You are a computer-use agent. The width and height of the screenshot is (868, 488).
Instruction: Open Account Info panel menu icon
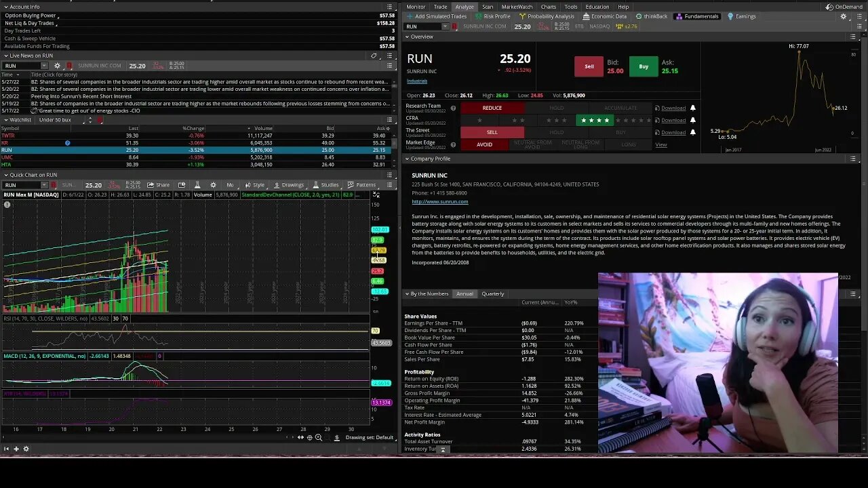click(389, 7)
